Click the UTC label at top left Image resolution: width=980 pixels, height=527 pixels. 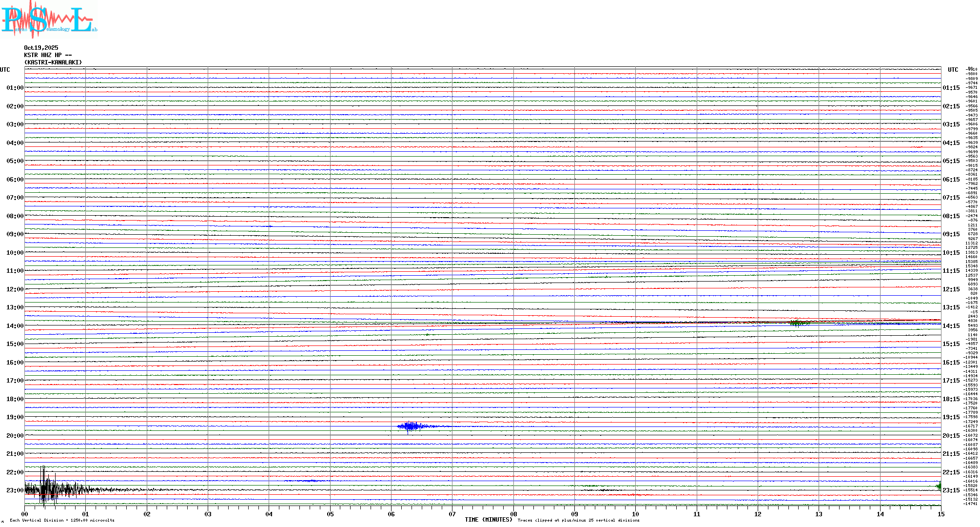tap(5, 70)
